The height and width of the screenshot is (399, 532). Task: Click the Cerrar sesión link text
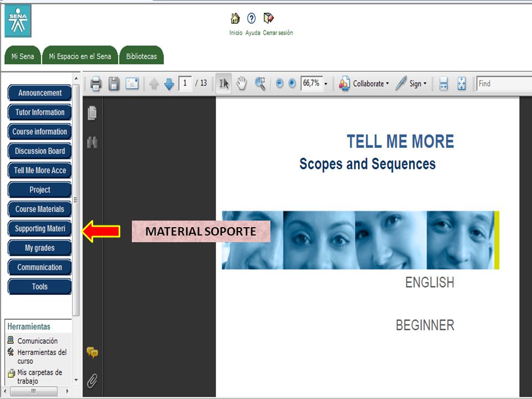coord(278,33)
